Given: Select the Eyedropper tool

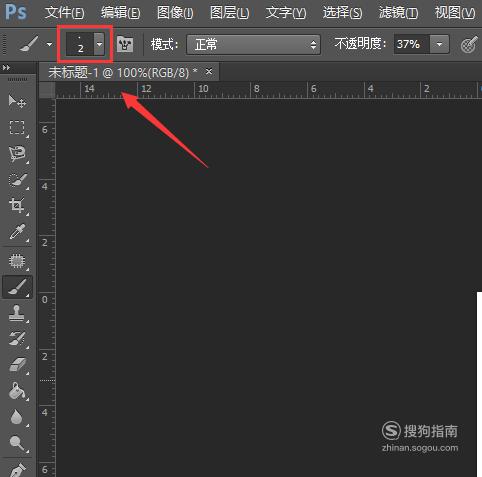Looking at the screenshot, I should coord(17,232).
